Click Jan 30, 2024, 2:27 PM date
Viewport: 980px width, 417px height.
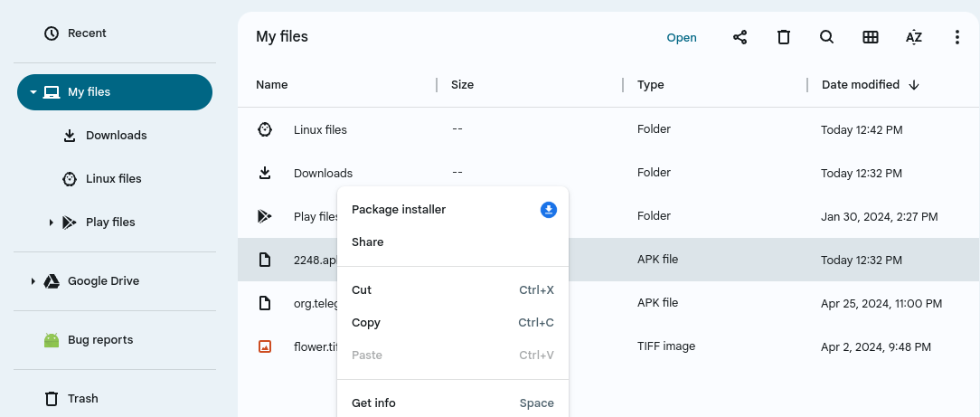click(880, 217)
